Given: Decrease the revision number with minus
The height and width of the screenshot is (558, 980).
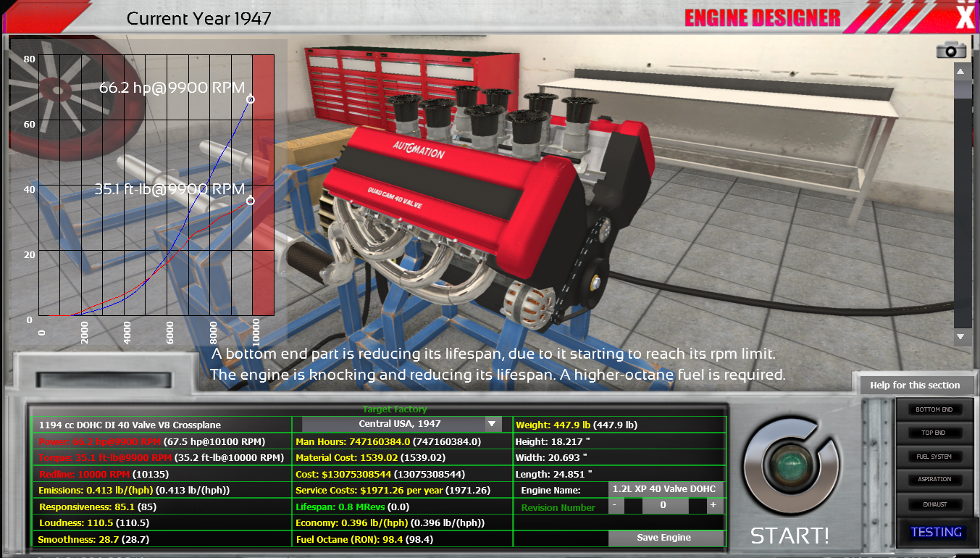Looking at the screenshot, I should (614, 505).
